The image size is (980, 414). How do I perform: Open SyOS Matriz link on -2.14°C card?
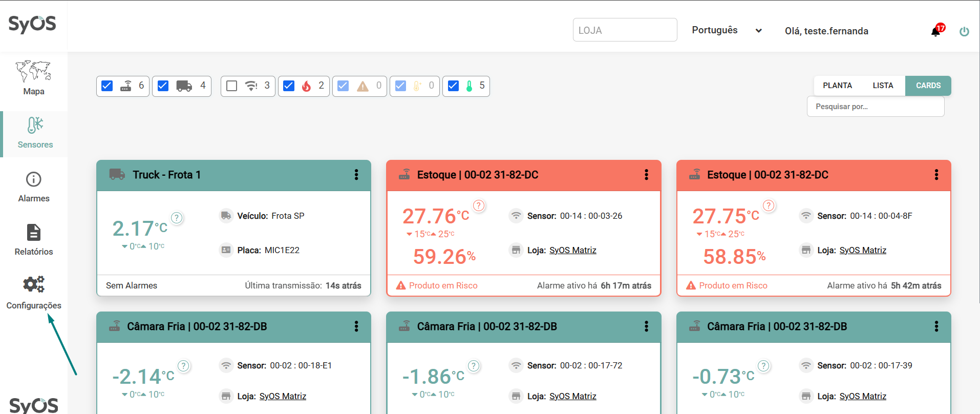tap(283, 396)
